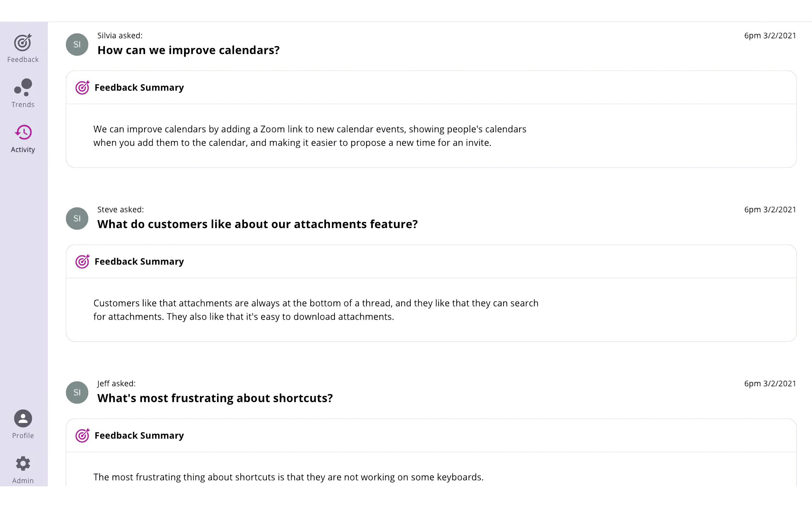Click the Zoom link calendar summary text
This screenshot has height=508, width=812.
pyautogui.click(x=309, y=136)
